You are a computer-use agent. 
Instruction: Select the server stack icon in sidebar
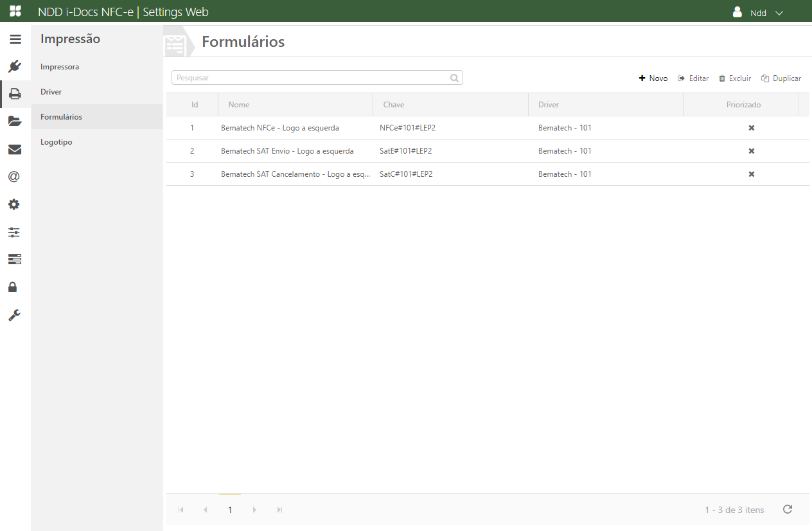pyautogui.click(x=14, y=259)
